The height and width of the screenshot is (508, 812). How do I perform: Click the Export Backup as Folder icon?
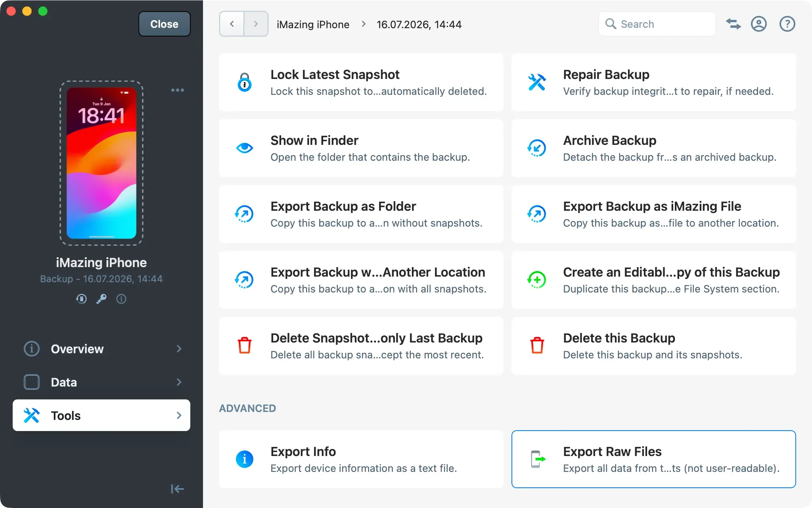click(244, 214)
